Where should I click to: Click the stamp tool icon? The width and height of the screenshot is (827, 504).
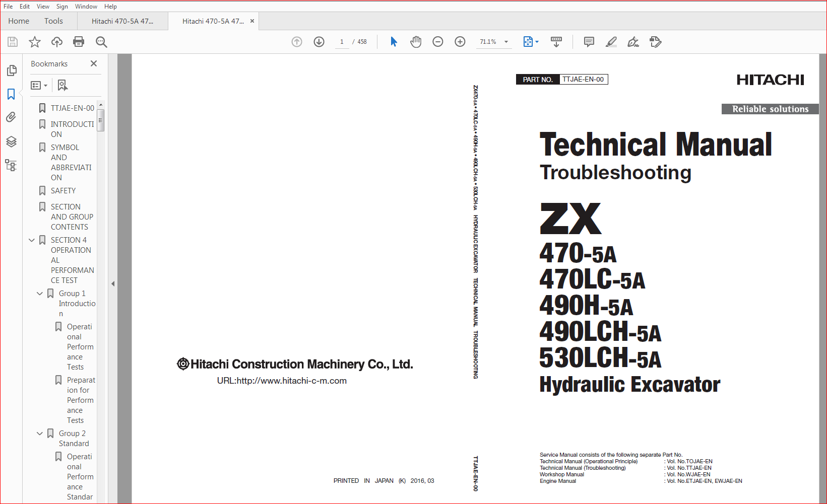[655, 42]
